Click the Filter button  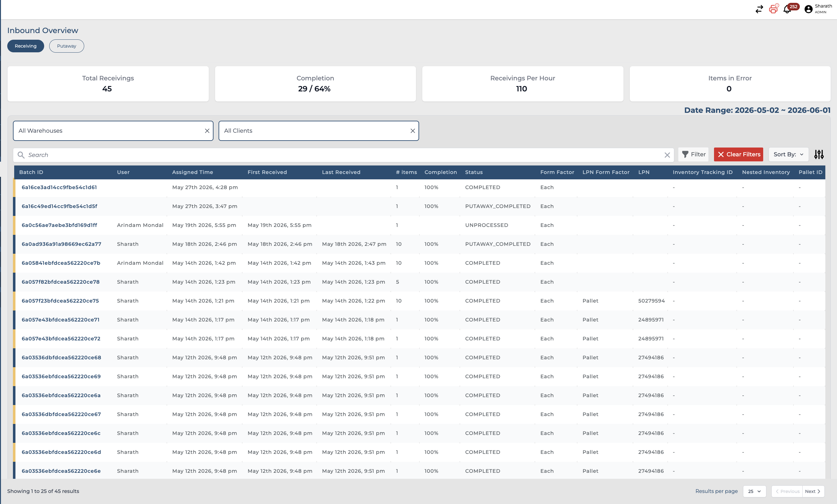[693, 154]
